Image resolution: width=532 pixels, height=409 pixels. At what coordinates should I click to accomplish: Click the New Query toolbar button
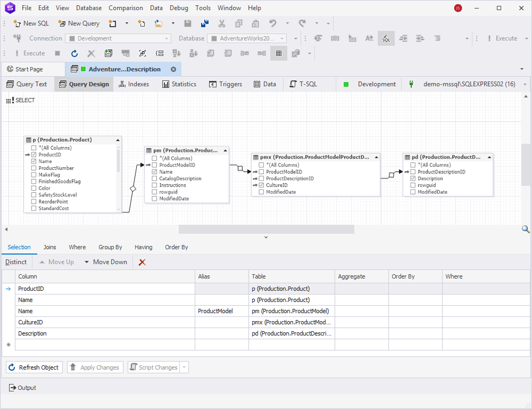click(x=79, y=23)
